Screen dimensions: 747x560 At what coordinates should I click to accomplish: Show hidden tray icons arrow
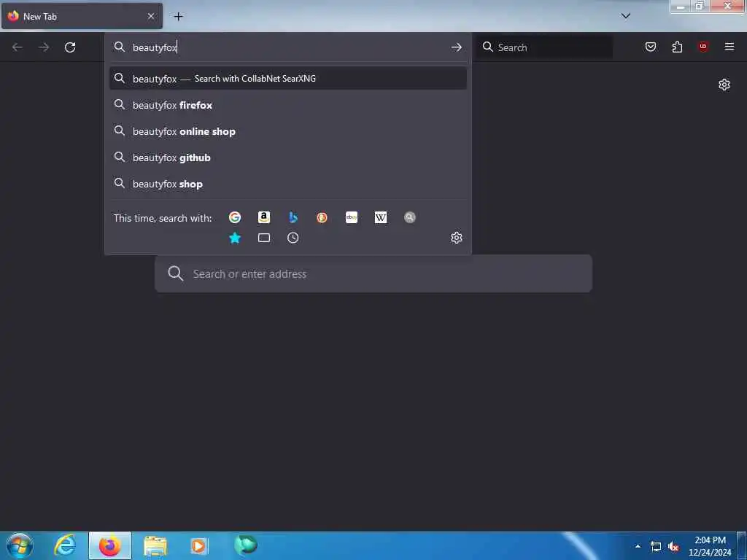tap(638, 546)
